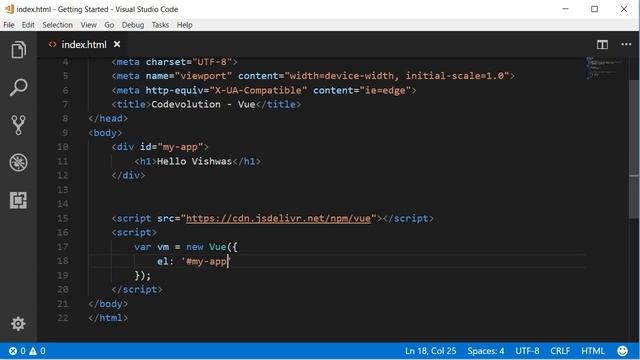This screenshot has height=360, width=640.
Task: Open the Edit menu
Action: point(28,25)
